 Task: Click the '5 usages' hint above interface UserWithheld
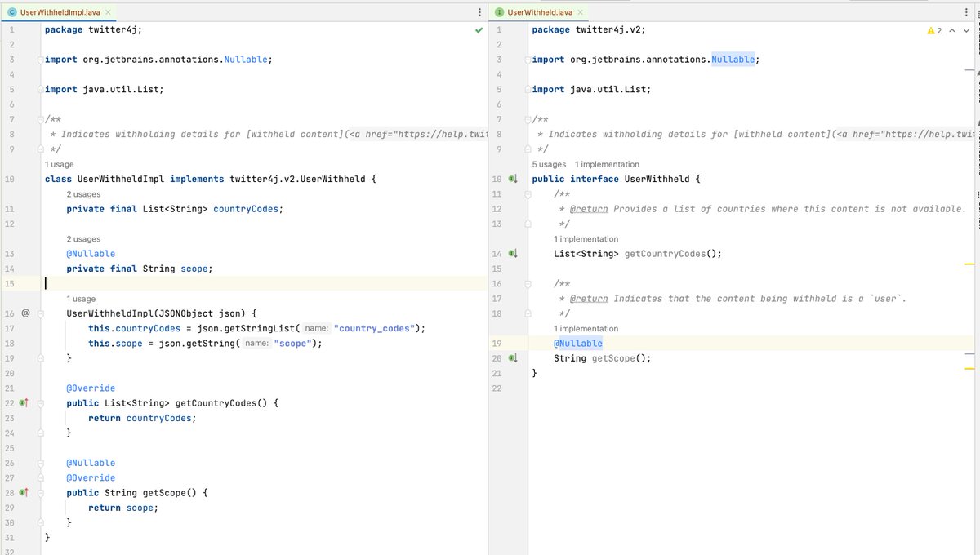coord(549,164)
